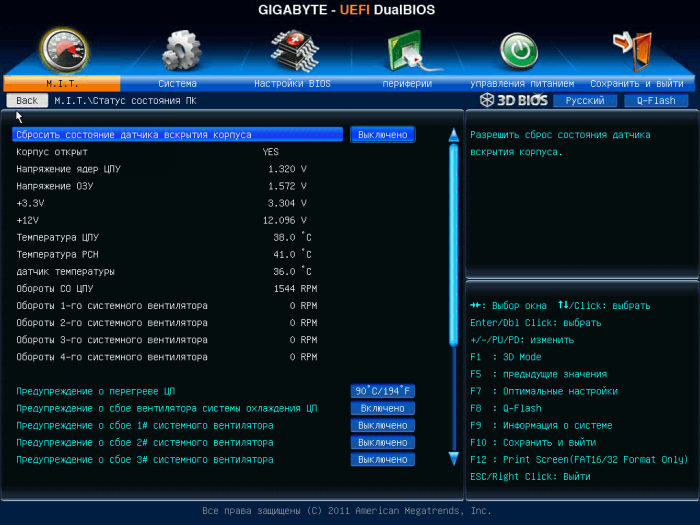The image size is (700, 525).
Task: Change the 2# system fan failure warning value
Action: pyautogui.click(x=382, y=442)
